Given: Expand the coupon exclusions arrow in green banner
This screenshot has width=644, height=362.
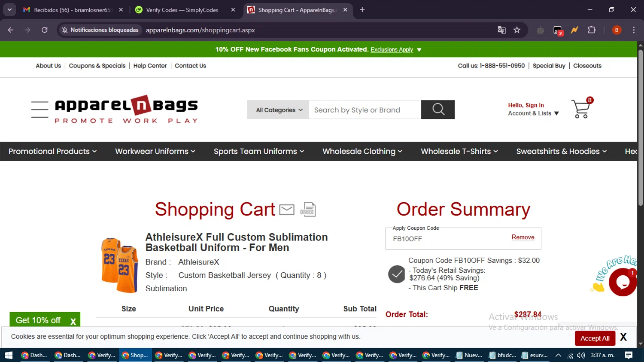Looking at the screenshot, I should 419,50.
